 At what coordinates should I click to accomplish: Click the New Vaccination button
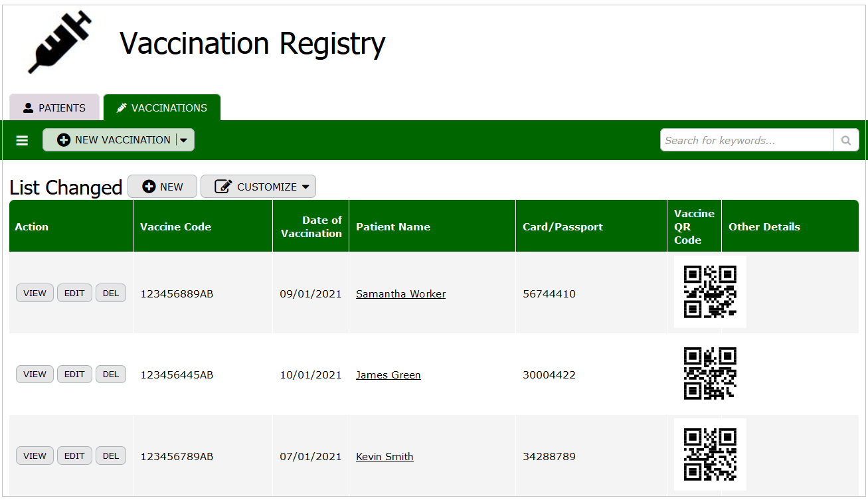click(114, 140)
